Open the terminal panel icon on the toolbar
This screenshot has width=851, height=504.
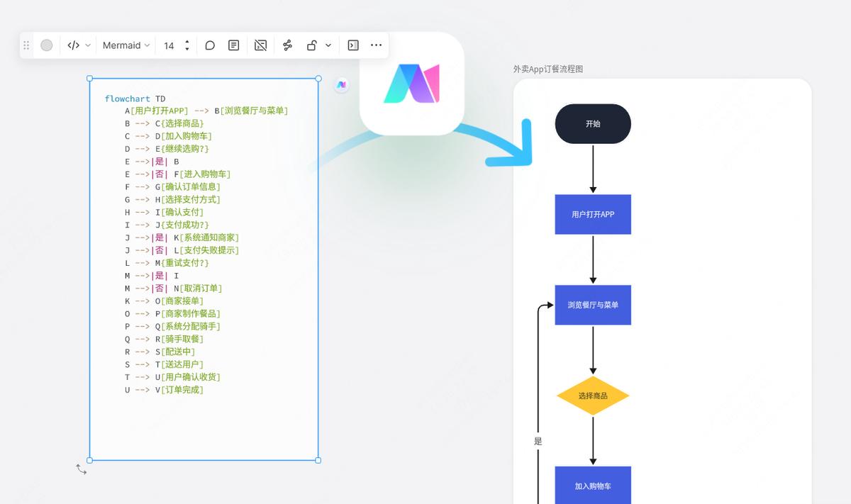[x=352, y=45]
